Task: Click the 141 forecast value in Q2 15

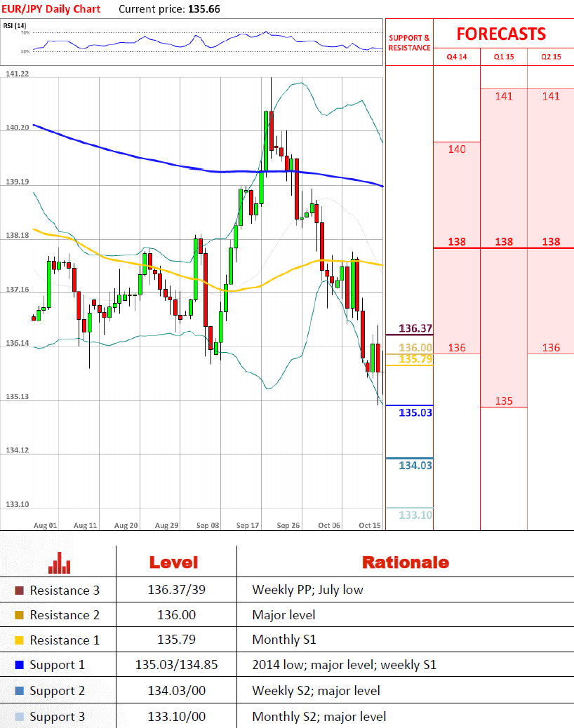Action: pyautogui.click(x=551, y=96)
